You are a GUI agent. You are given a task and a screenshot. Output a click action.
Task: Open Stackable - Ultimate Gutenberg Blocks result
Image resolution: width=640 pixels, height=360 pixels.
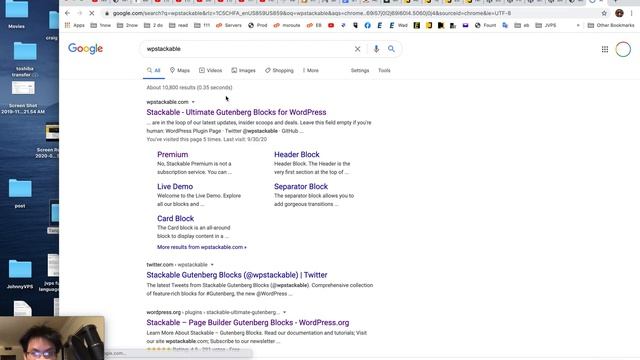pos(236,112)
